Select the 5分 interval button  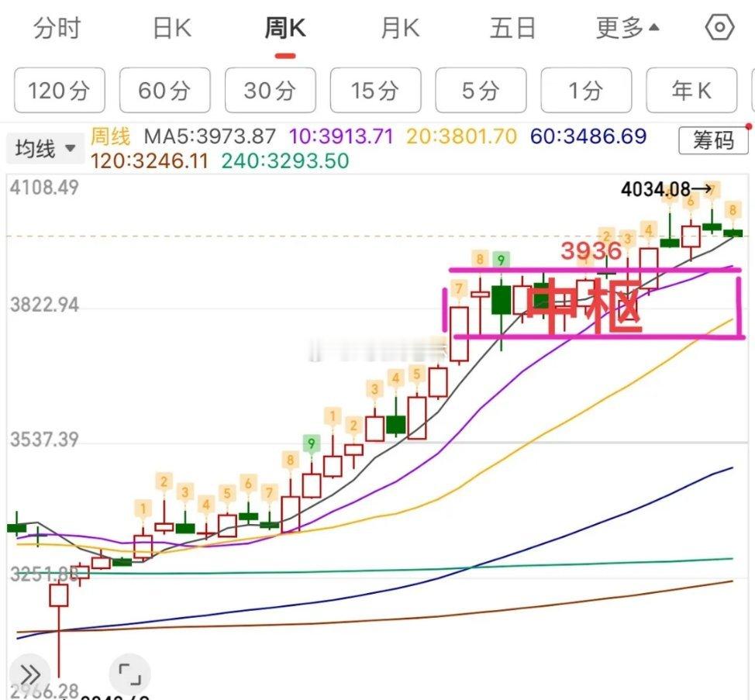tap(481, 90)
